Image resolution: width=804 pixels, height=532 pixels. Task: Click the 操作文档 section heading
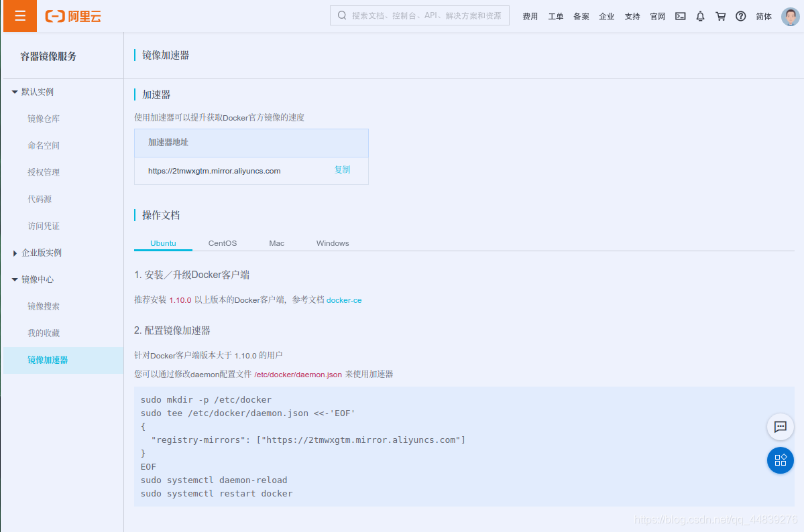(160, 215)
